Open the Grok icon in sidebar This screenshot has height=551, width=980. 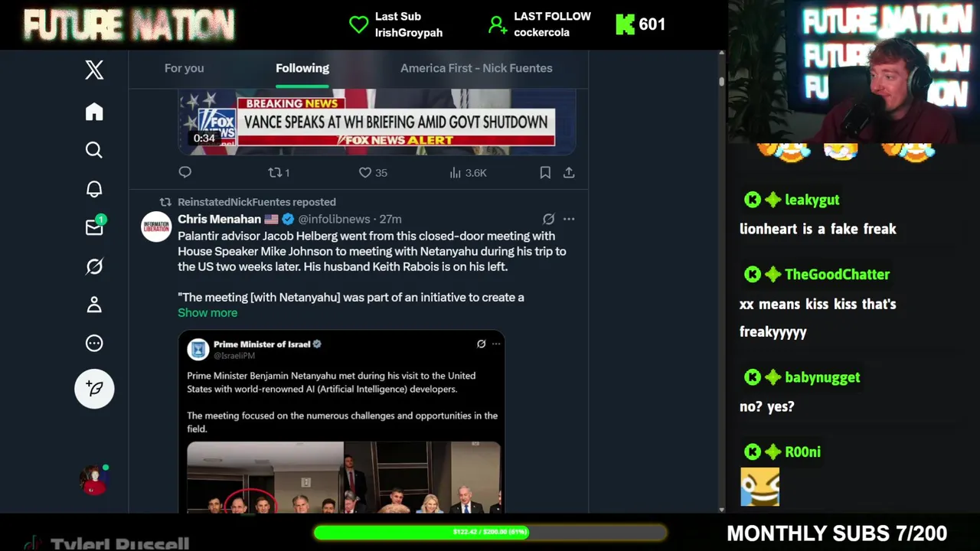94,266
